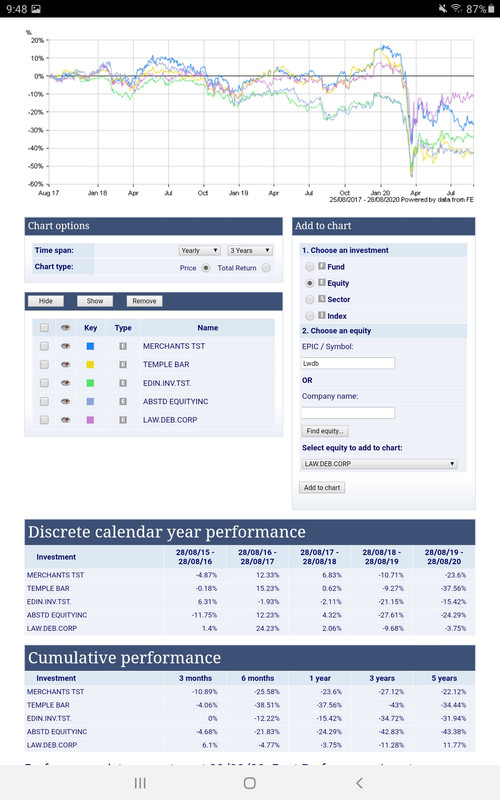
Task: Select Sector investment radio button
Action: pyautogui.click(x=309, y=299)
